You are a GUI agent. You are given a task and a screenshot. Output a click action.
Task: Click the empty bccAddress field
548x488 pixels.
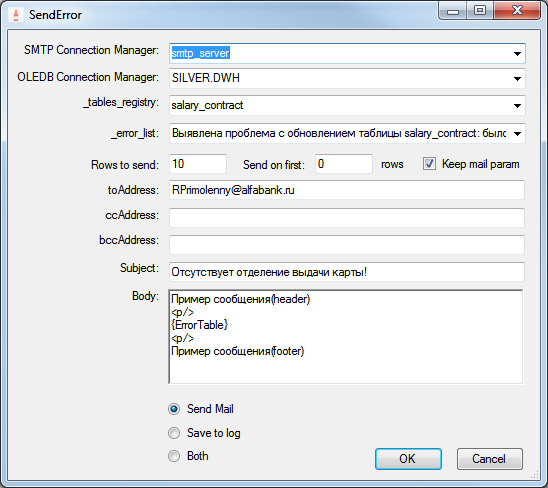pyautogui.click(x=347, y=245)
